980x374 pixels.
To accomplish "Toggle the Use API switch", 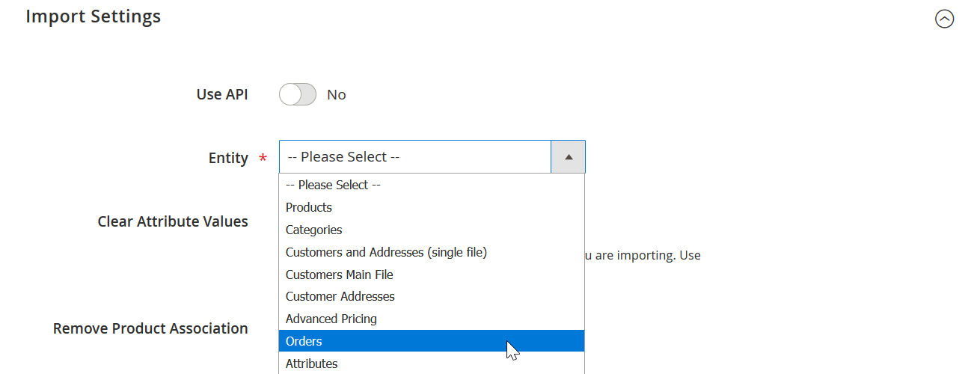I will [x=298, y=94].
